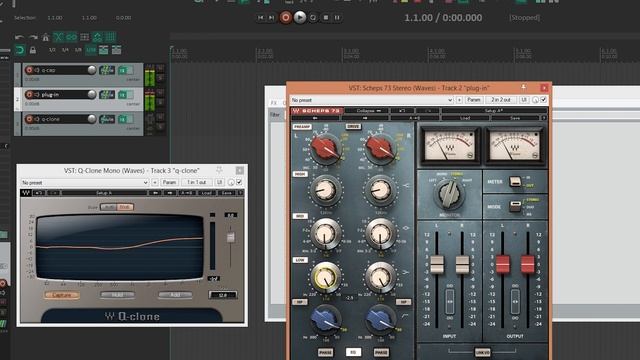The height and width of the screenshot is (360, 640).
Task: Move the Q-Clone output gain fader
Action: pyautogui.click(x=231, y=237)
